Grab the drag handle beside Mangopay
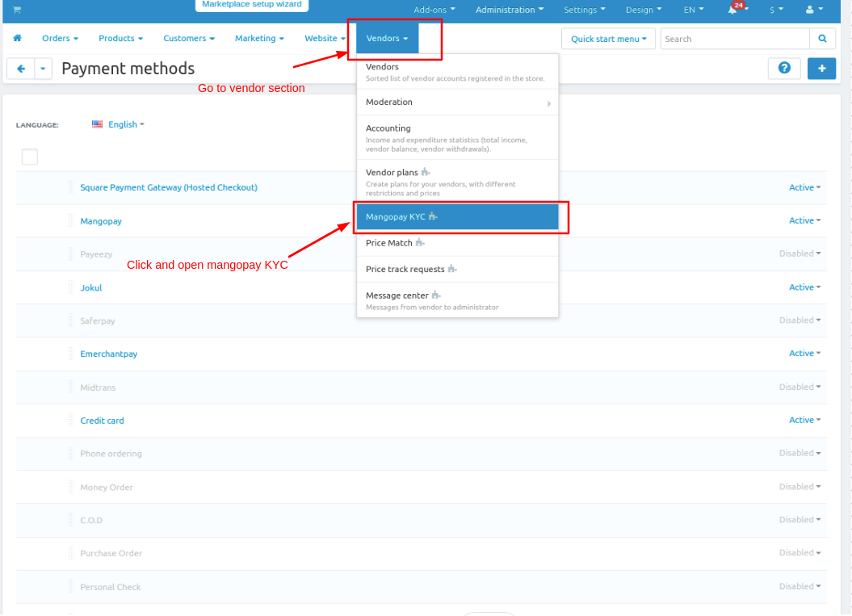852x616 pixels. pyautogui.click(x=71, y=220)
